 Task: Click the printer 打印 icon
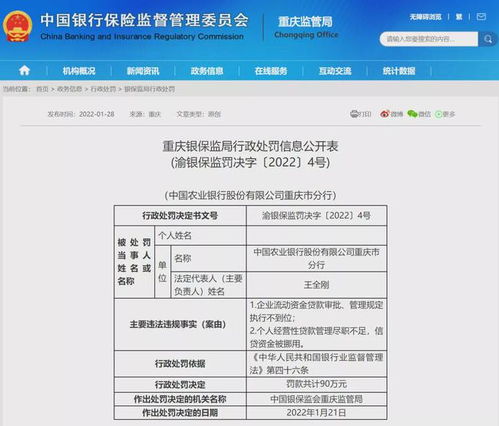pos(354,114)
